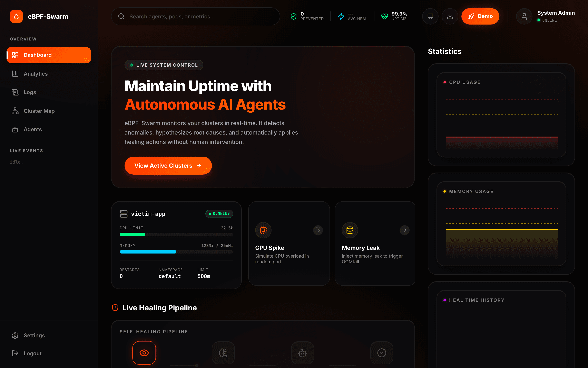Click the brain analysis pipeline stage icon
Image resolution: width=588 pixels, height=368 pixels.
point(223,353)
